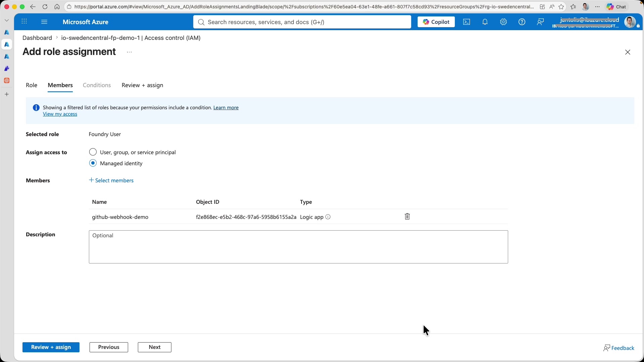Open the app launcher grid icon

click(24, 22)
